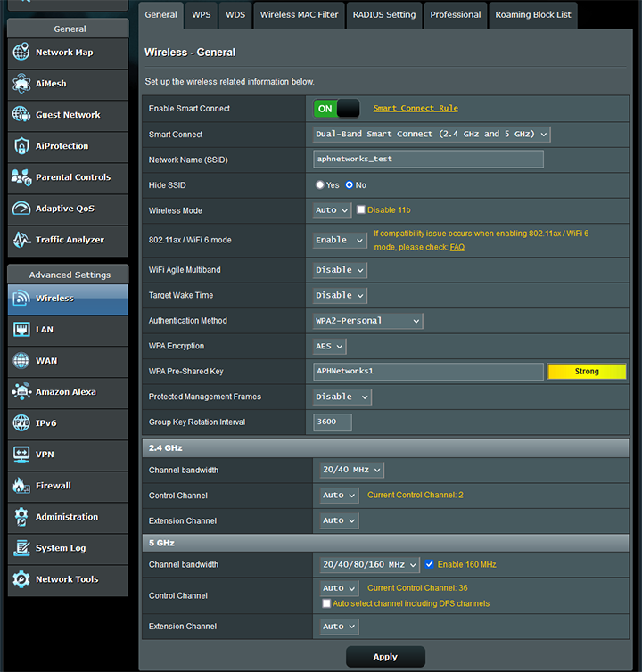Screen dimensions: 642x672
Task: Select Yes for Hide SSID
Action: pos(320,185)
